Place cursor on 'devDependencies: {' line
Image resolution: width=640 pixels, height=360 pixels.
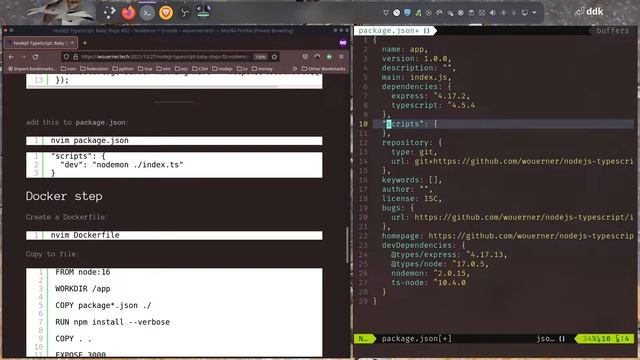click(424, 245)
